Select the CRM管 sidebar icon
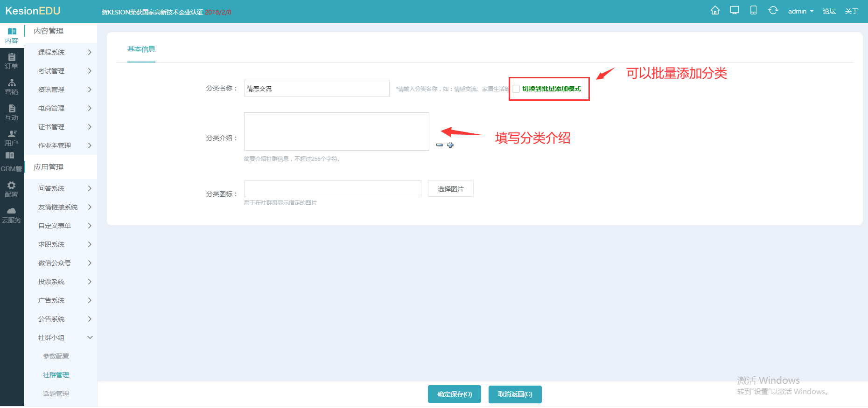 (x=12, y=162)
